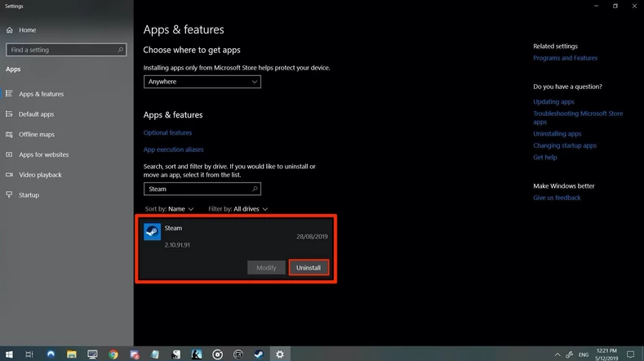Select Apps for websites in sidebar
This screenshot has height=361, width=644.
[43, 154]
